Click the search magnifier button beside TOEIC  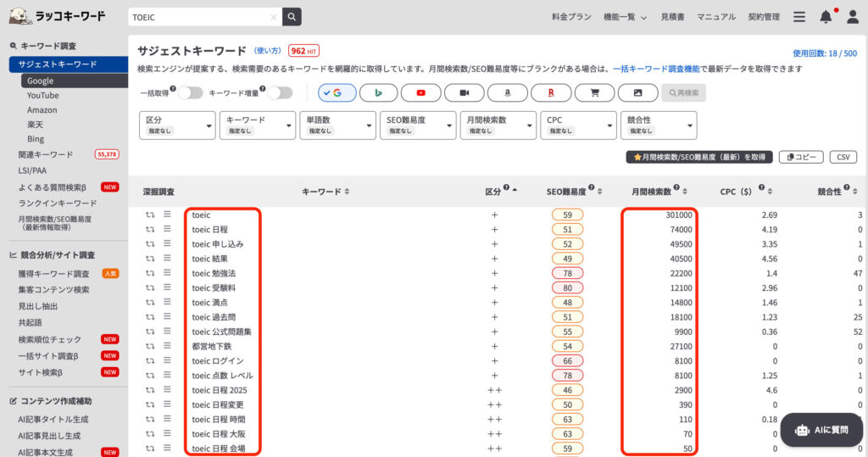[x=292, y=17]
